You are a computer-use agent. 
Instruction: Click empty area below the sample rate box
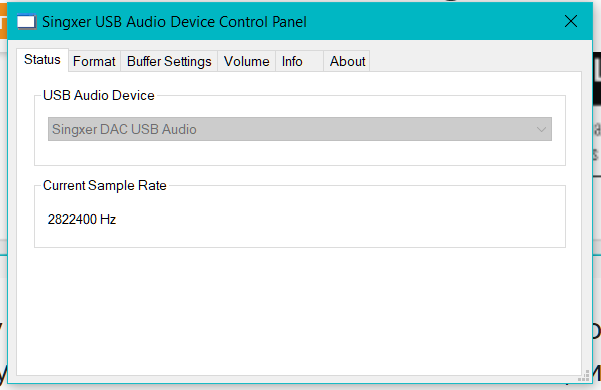tap(299, 310)
